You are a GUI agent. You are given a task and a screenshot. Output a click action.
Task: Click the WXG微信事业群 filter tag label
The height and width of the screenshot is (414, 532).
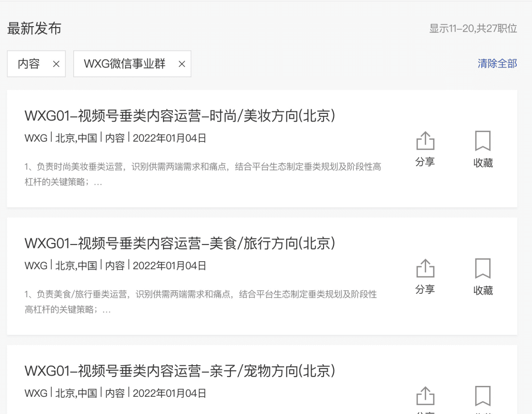coord(125,64)
